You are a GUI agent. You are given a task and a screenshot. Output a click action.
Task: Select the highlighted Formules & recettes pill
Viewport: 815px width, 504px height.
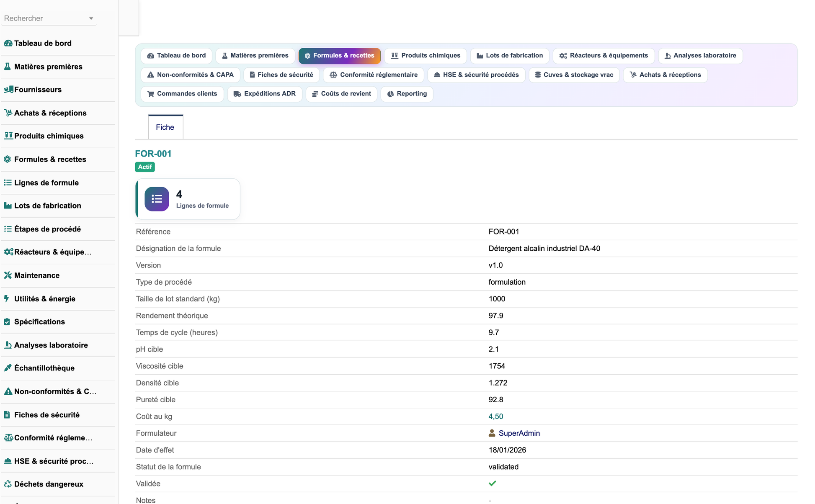pyautogui.click(x=339, y=56)
